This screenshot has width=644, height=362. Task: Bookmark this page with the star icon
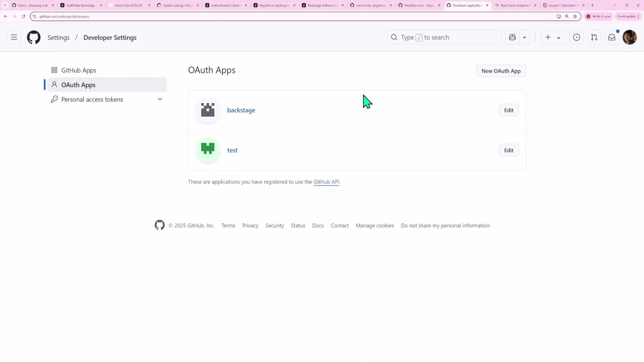(575, 16)
